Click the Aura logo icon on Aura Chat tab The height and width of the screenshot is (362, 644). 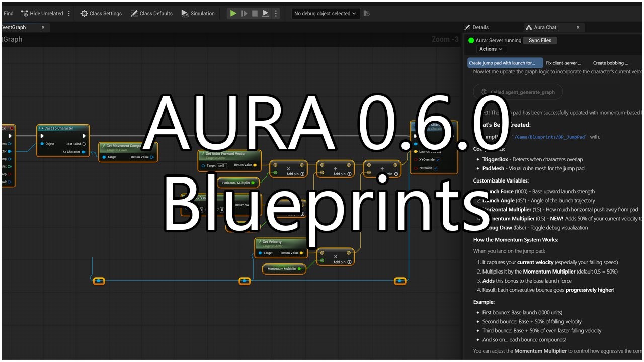pos(529,27)
